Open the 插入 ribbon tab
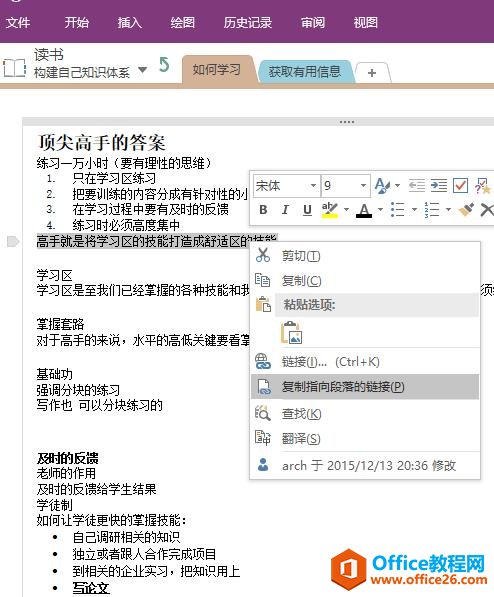 click(x=129, y=23)
